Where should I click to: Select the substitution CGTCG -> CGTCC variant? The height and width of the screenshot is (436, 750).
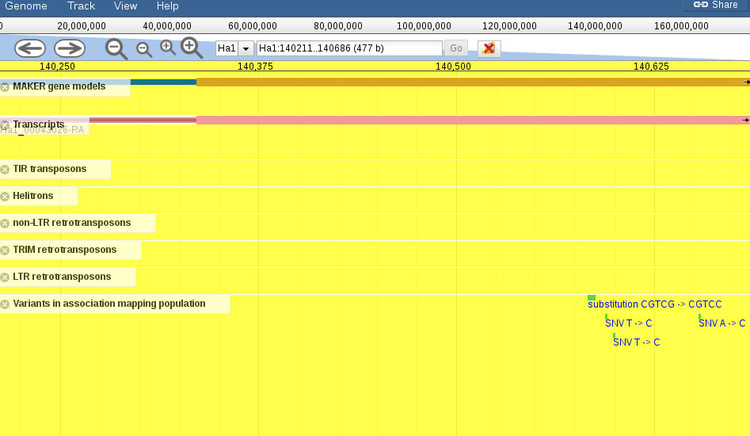coord(654,304)
